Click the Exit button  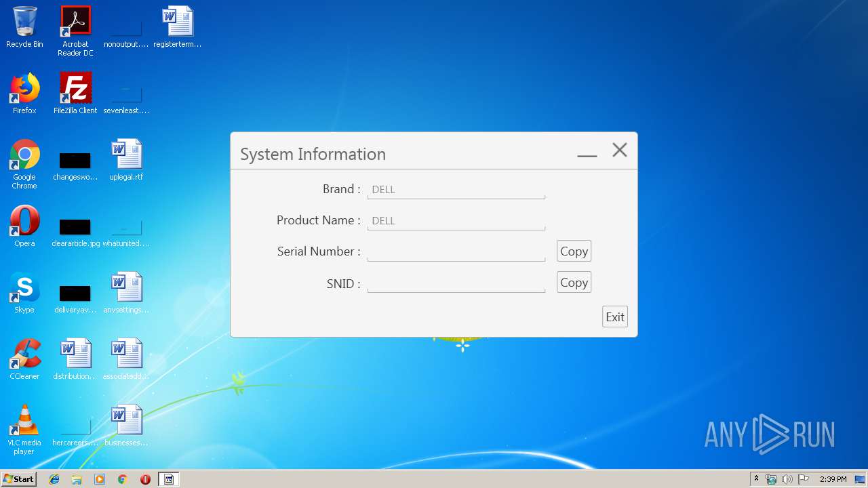click(615, 317)
